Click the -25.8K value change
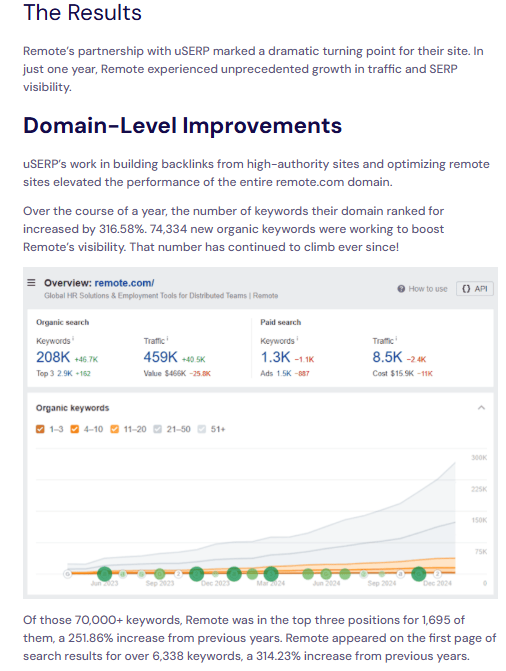506x671 pixels. pyautogui.click(x=200, y=374)
